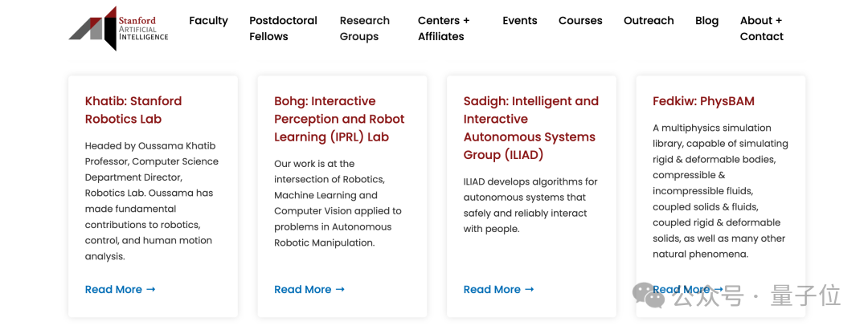Click the Sadigh ILIAD group heading
868x330 pixels.
(x=530, y=128)
